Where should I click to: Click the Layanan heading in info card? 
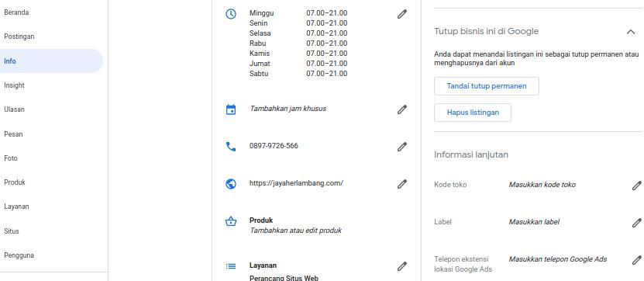263,265
